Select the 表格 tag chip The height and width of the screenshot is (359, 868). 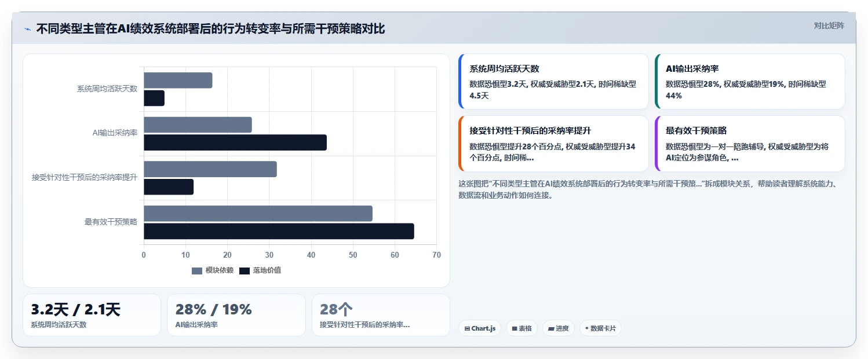521,328
